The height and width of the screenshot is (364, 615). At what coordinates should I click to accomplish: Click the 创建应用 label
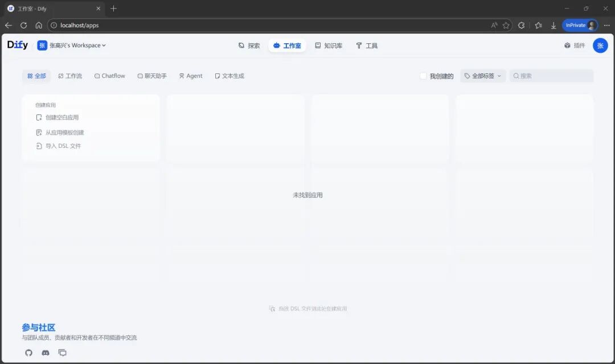[46, 105]
